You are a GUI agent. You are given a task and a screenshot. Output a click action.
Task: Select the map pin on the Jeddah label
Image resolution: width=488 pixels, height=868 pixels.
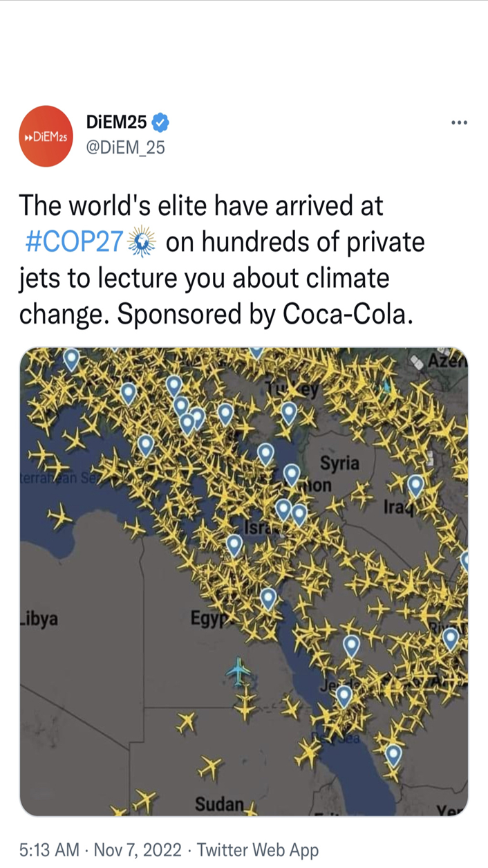point(344,695)
